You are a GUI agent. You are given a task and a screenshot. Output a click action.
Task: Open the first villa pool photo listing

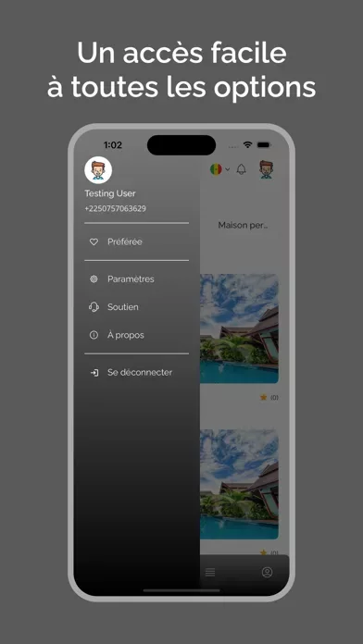[239, 328]
